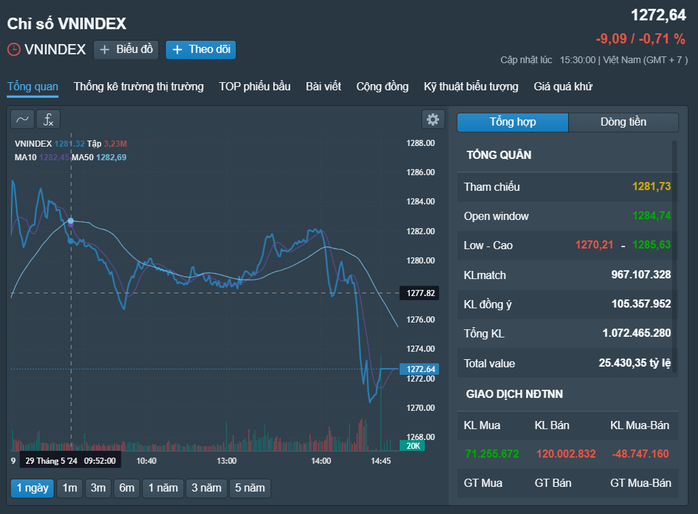Click the GIAO DỊCH NĐTNN section heading
Image resolution: width=698 pixels, height=514 pixels.
pos(514,394)
